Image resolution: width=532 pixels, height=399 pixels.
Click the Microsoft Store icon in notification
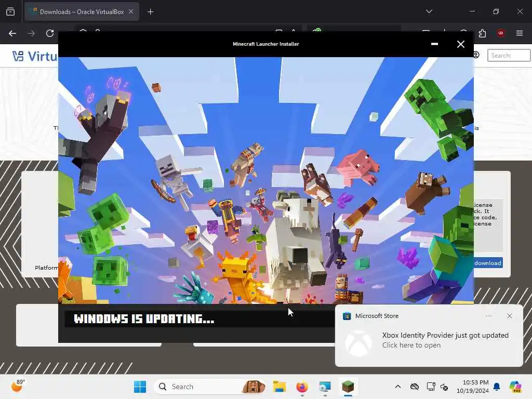(347, 316)
